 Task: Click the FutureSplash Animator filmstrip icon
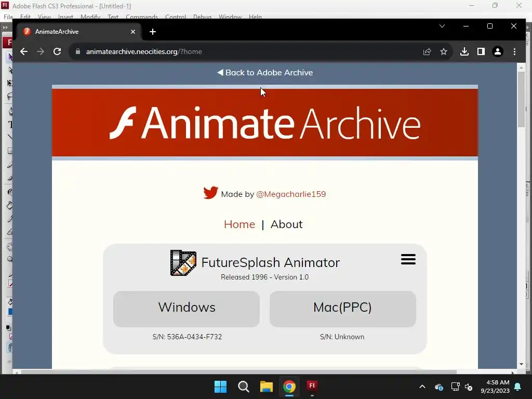coord(183,263)
